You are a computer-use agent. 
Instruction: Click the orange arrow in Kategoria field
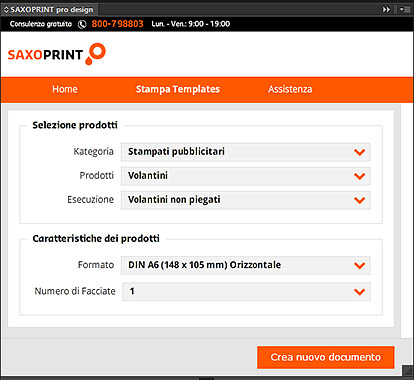point(359,152)
